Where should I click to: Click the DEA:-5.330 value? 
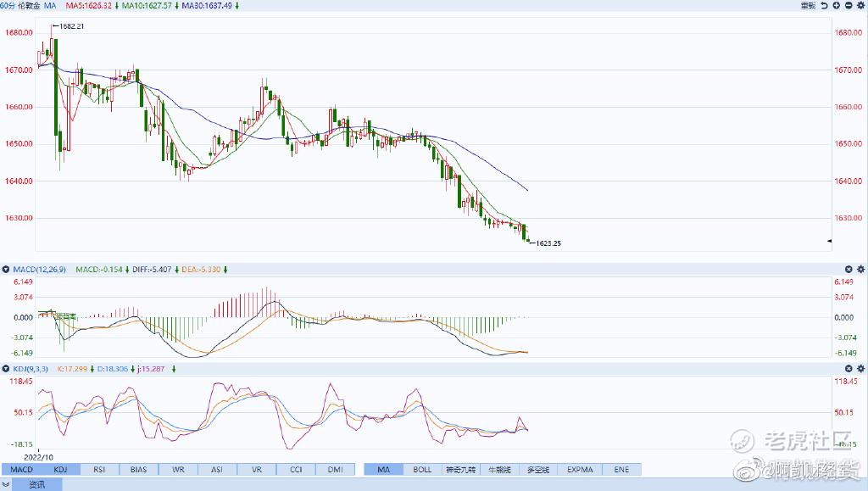tap(201, 270)
